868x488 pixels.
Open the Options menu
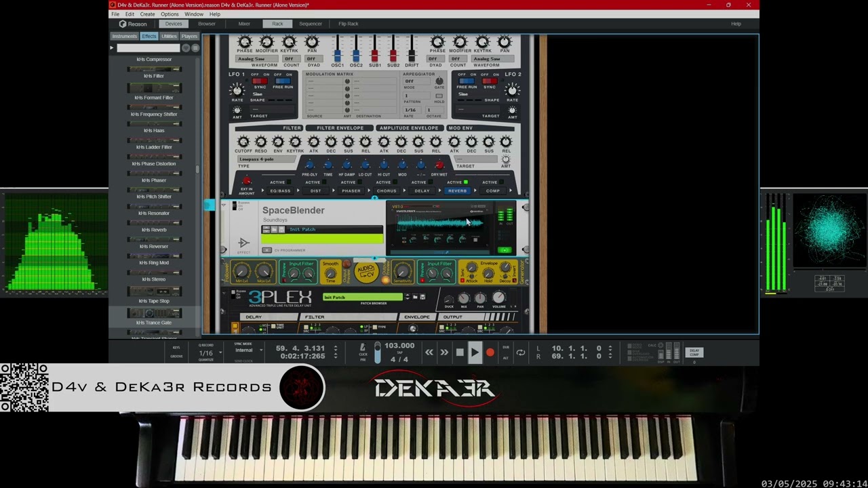point(170,14)
